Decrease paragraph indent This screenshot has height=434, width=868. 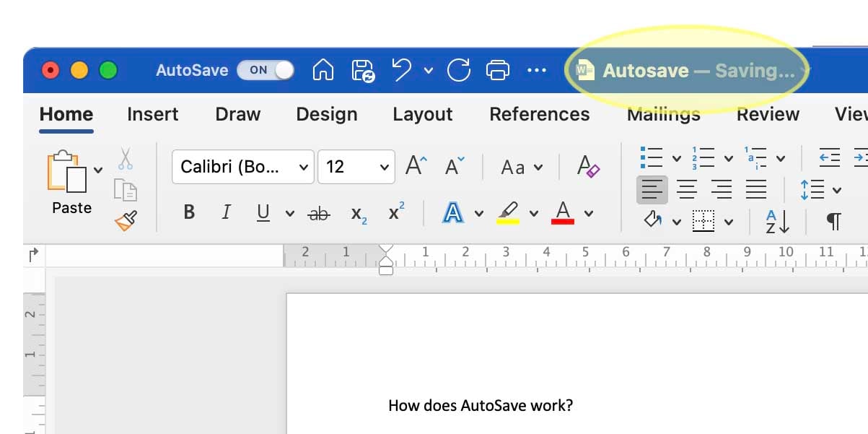pyautogui.click(x=830, y=157)
